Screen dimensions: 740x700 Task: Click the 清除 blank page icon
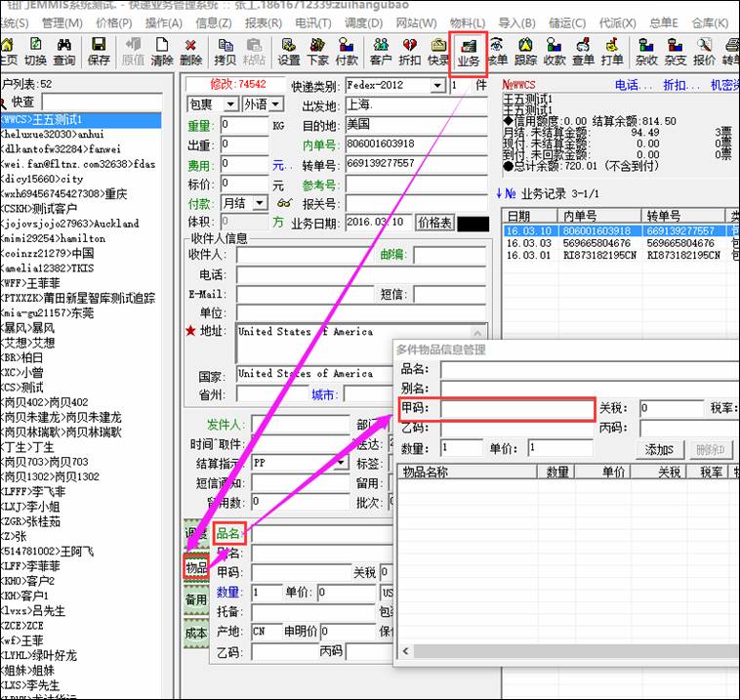point(162,52)
